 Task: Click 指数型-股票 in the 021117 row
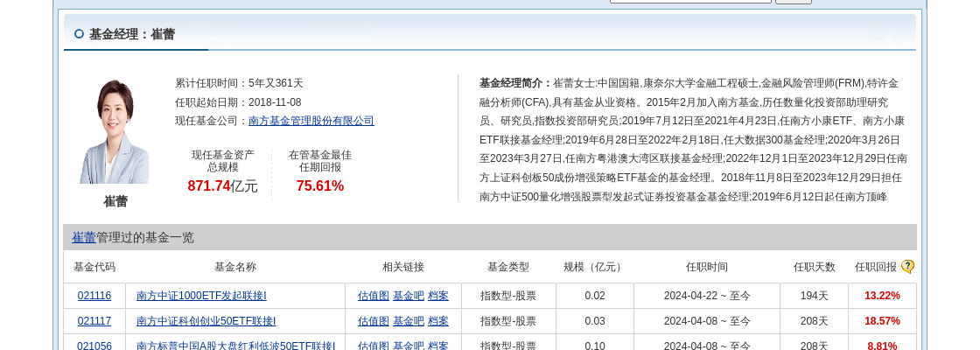pos(508,321)
